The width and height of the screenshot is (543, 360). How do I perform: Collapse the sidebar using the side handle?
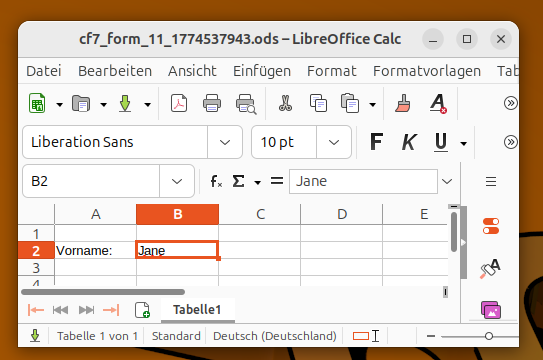click(x=464, y=242)
